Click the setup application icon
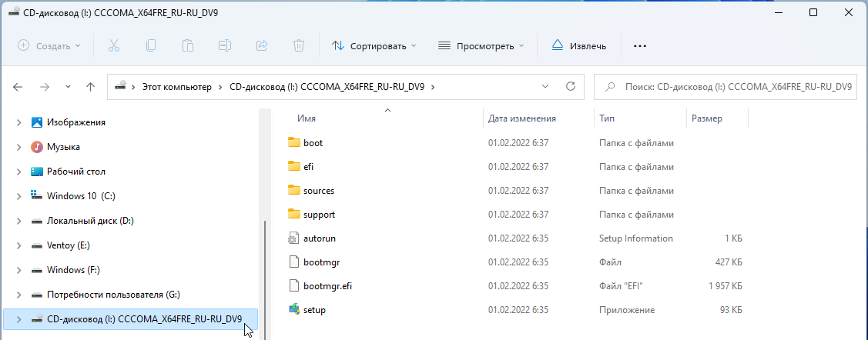Image resolution: width=868 pixels, height=340 pixels. click(x=294, y=309)
